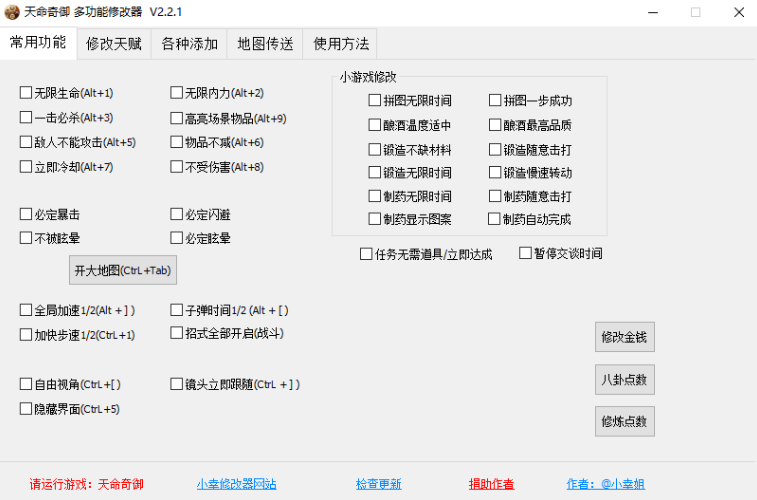
Task: Open the 各种添加 tab
Action: coord(189,44)
